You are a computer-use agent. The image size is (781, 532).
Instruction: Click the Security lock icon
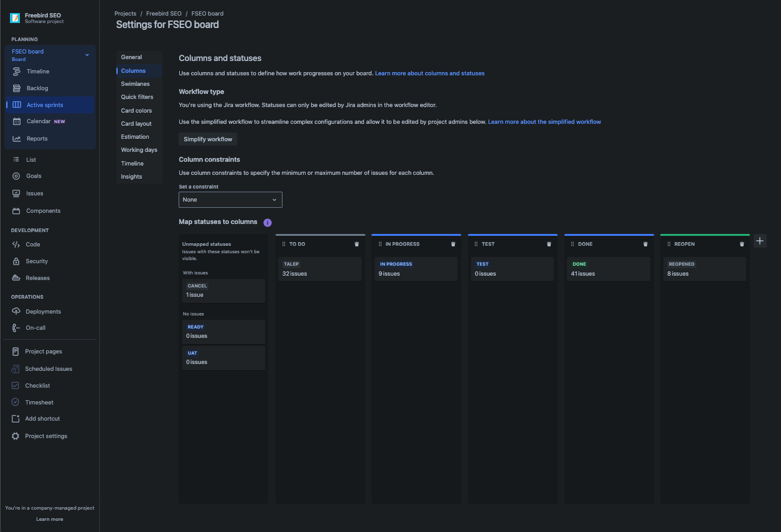tap(16, 261)
